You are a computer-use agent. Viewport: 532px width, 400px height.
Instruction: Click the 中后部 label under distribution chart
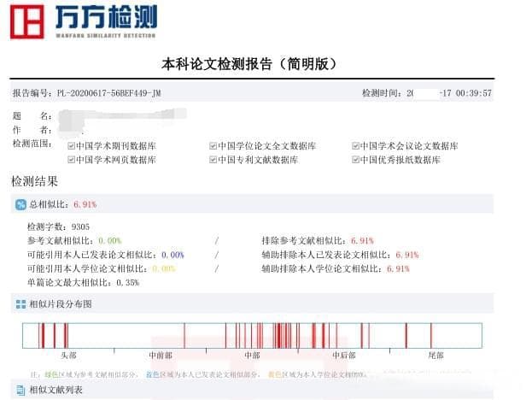pyautogui.click(x=344, y=356)
